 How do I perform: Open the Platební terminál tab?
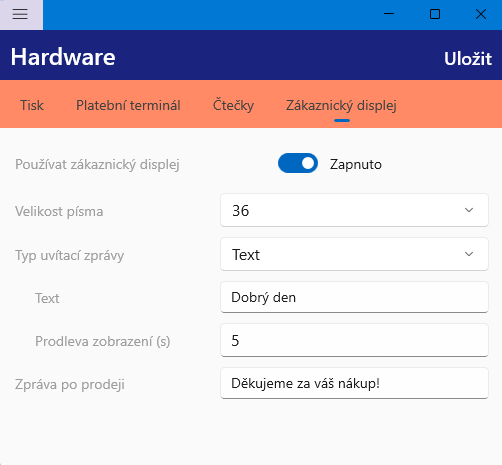pyautogui.click(x=128, y=105)
